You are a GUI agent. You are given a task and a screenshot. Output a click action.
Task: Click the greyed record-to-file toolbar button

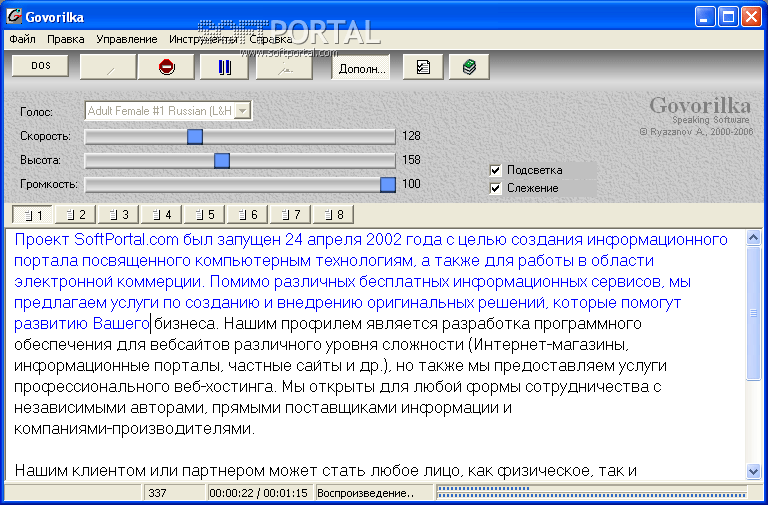point(284,67)
